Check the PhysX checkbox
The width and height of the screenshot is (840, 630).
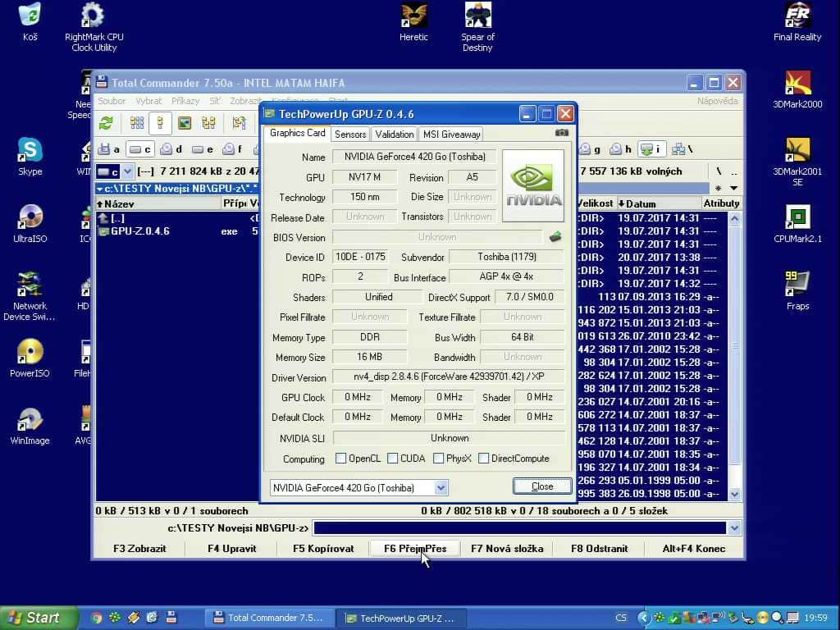coord(438,458)
